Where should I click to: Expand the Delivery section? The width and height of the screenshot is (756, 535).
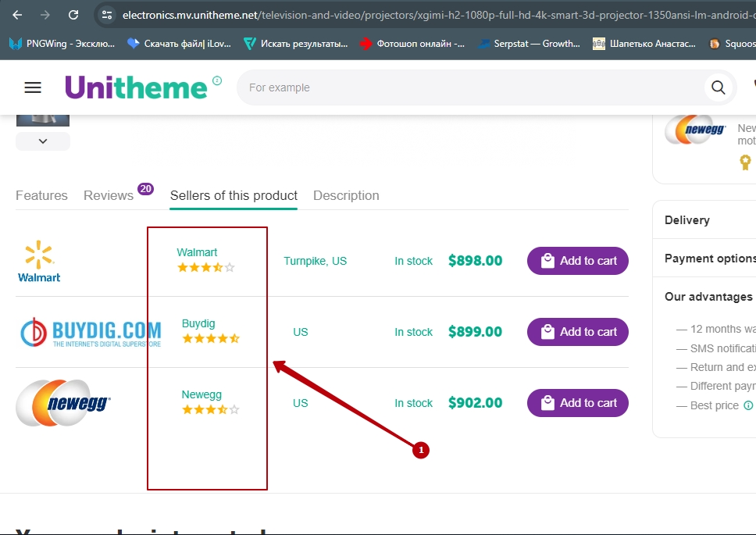[687, 220]
